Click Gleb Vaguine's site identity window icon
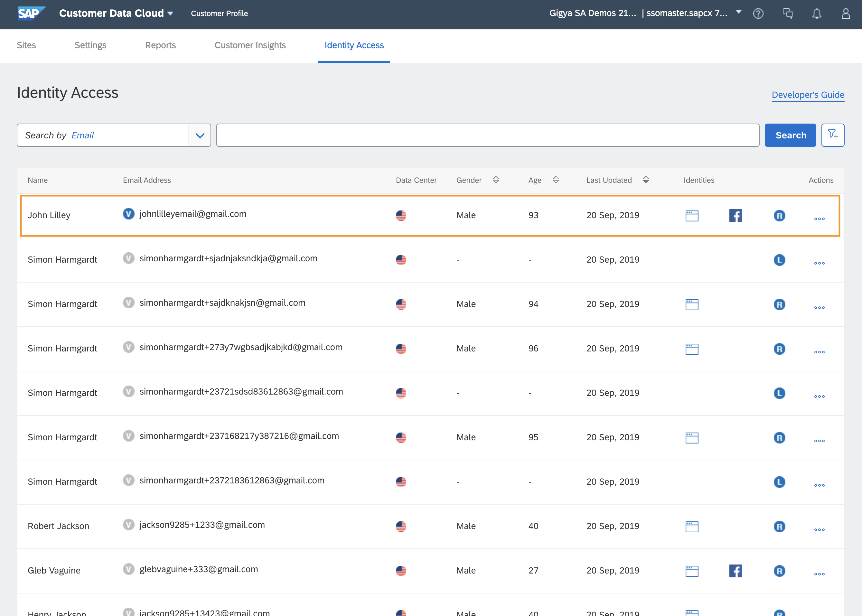This screenshot has width=862, height=616. (692, 571)
